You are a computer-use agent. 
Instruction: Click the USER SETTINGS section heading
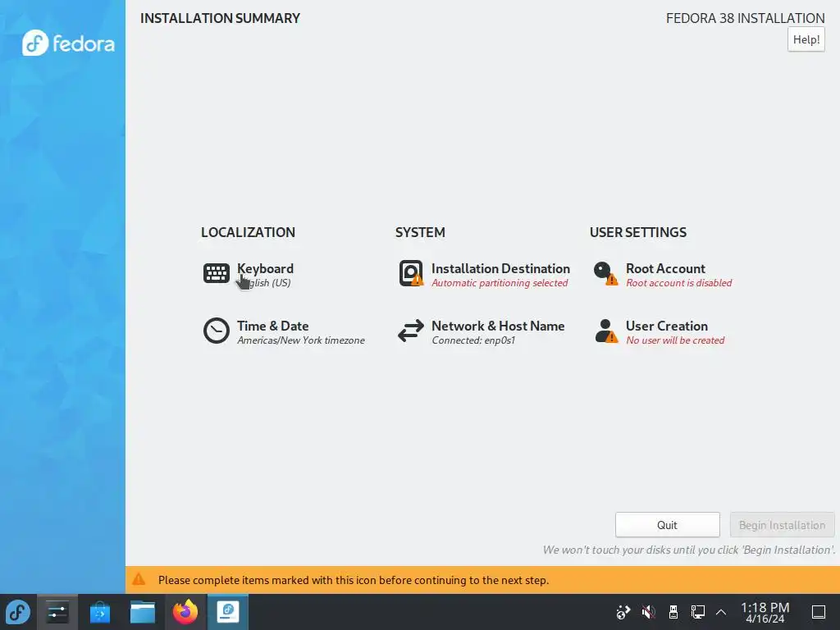pos(638,232)
